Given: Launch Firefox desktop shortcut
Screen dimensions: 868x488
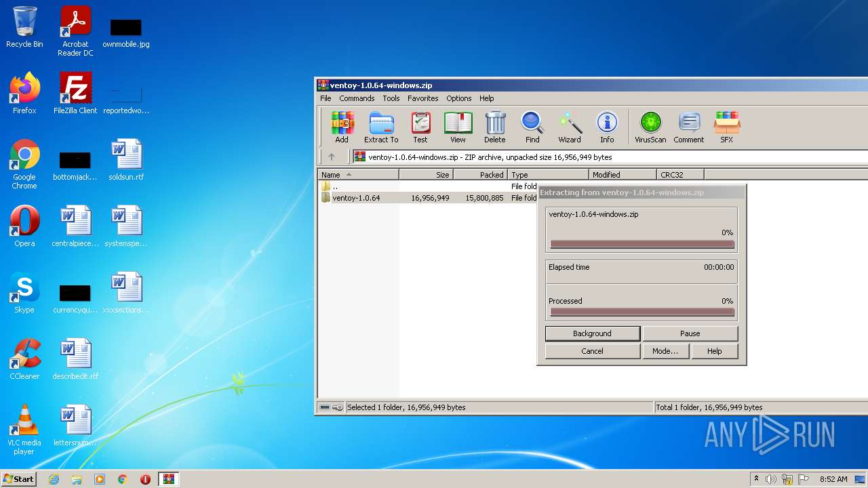Looking at the screenshot, I should tap(24, 94).
